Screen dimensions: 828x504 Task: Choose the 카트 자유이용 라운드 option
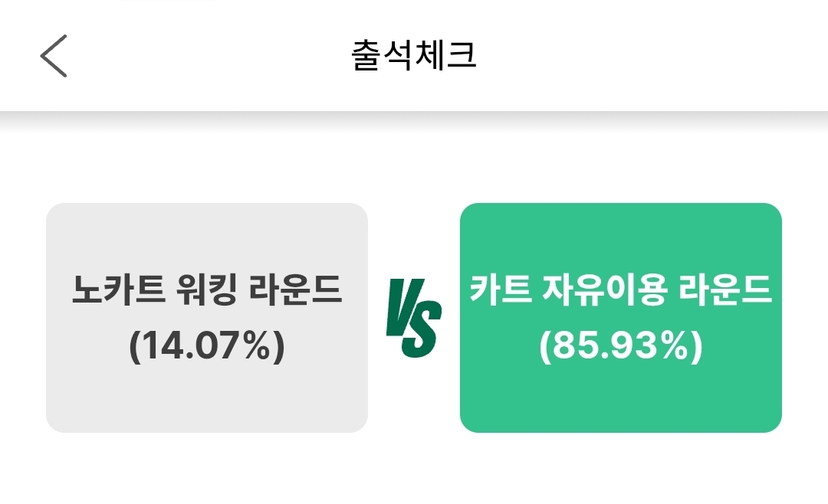tap(621, 318)
